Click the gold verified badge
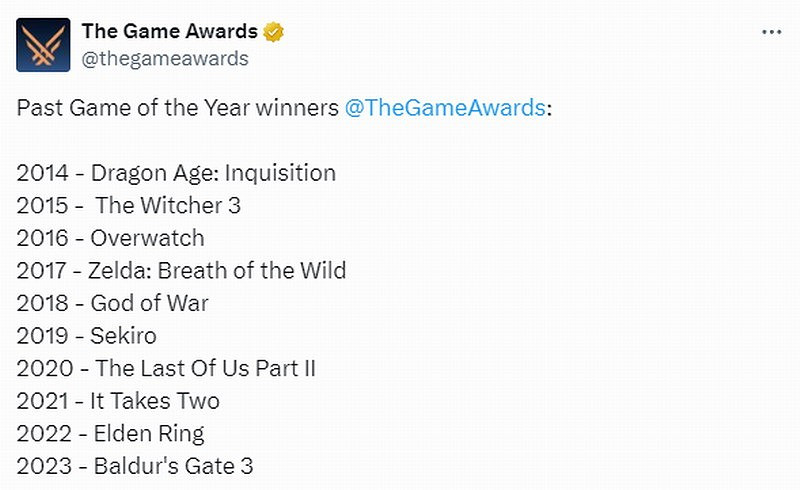The height and width of the screenshot is (490, 800). (x=274, y=32)
